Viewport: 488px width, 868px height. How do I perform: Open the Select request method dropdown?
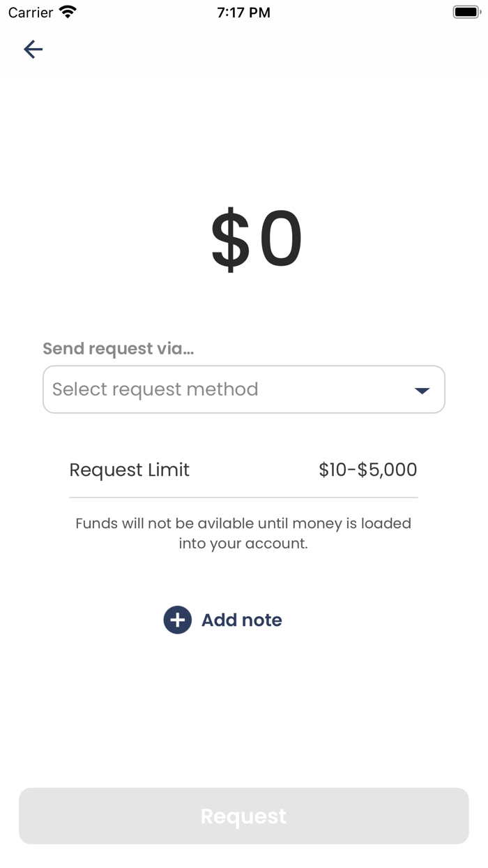click(x=244, y=389)
